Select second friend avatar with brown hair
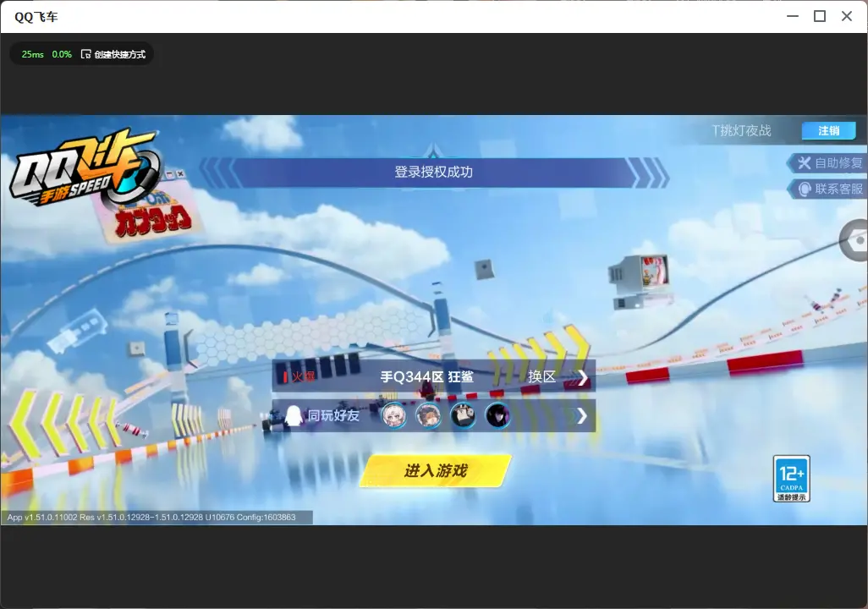This screenshot has height=609, width=868. tap(428, 415)
